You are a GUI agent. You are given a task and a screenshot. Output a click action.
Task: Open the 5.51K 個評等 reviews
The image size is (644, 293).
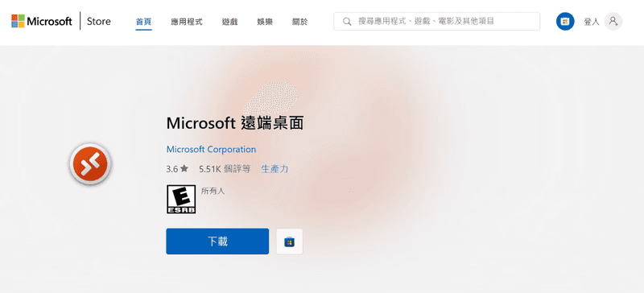pyautogui.click(x=225, y=168)
